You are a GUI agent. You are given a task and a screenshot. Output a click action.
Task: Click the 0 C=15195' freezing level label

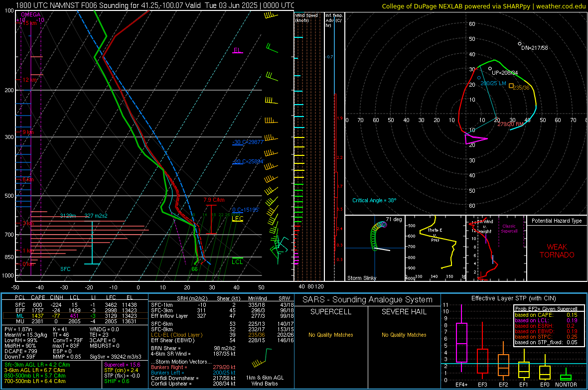pyautogui.click(x=246, y=210)
